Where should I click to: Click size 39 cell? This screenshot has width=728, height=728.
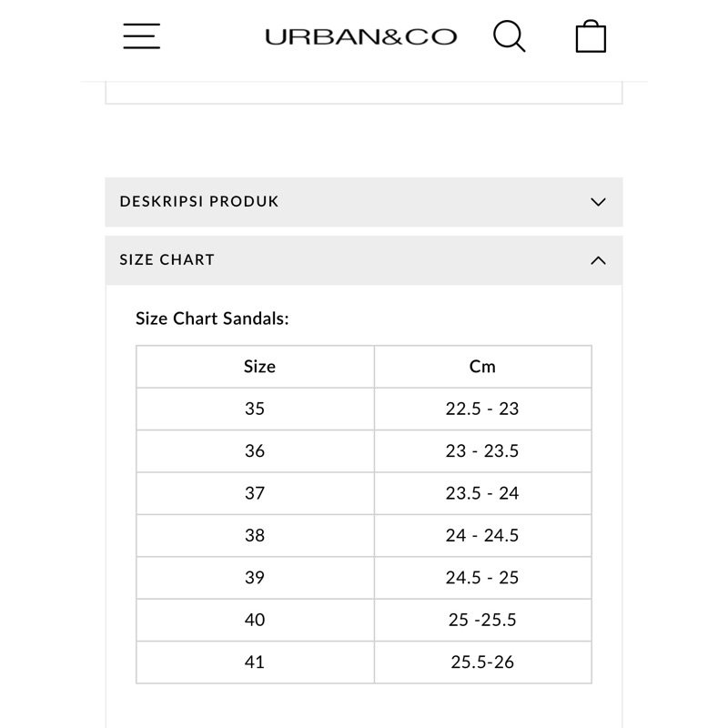255,578
